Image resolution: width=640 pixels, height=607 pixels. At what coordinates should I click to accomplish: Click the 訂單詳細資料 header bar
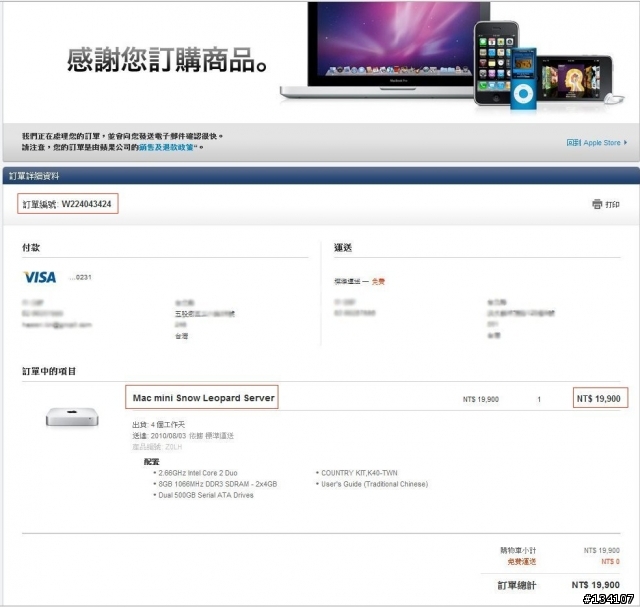[x=321, y=176]
